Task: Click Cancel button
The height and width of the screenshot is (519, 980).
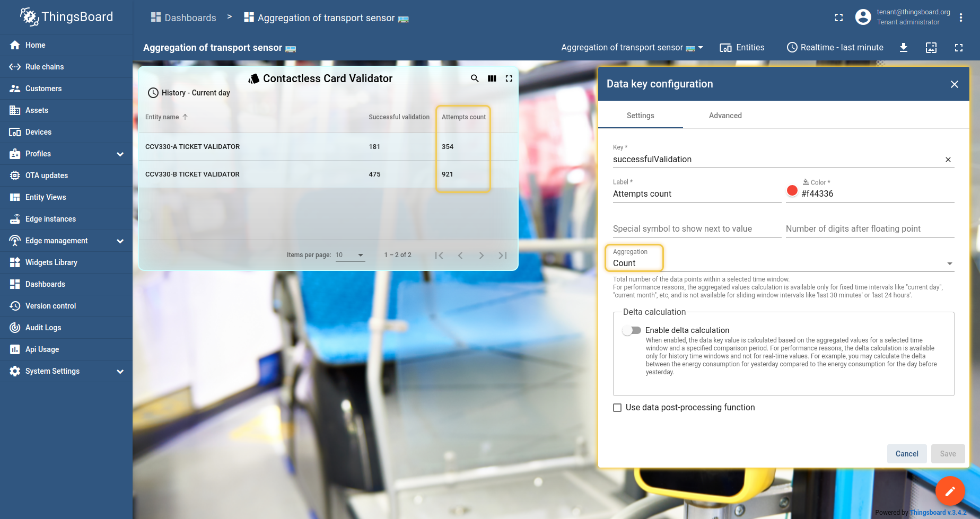Action: pyautogui.click(x=907, y=454)
